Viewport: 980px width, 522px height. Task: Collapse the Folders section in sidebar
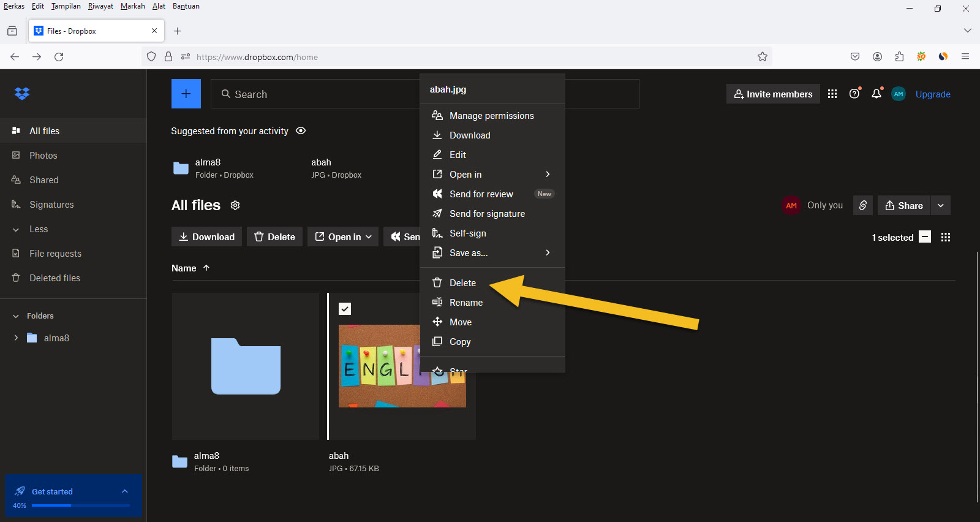(x=16, y=316)
